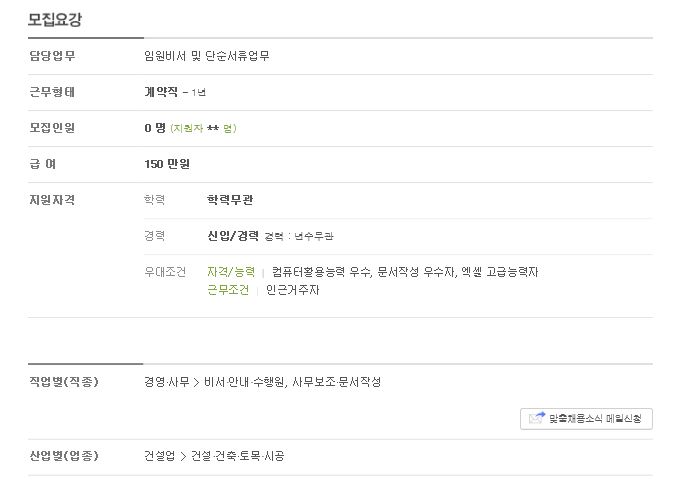Viewport: 693px width, 496px height.
Task: Click the 인근거주자 preference text
Action: click(293, 290)
